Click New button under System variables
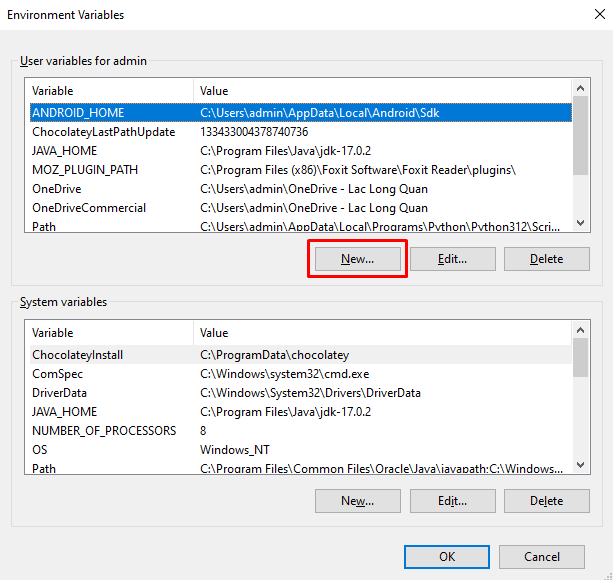Image resolution: width=613 pixels, height=580 pixels. 358,501
